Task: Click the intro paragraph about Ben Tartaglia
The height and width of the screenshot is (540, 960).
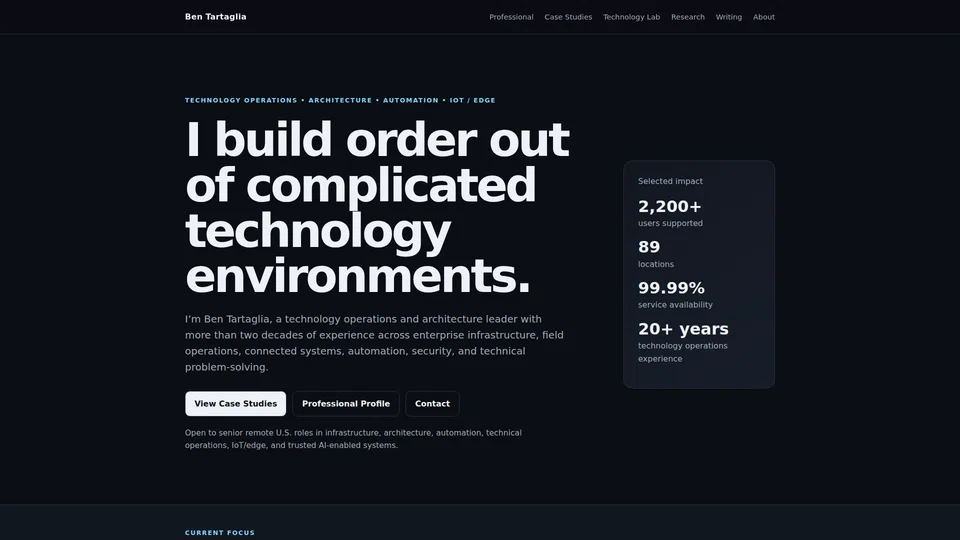Action: (x=374, y=343)
